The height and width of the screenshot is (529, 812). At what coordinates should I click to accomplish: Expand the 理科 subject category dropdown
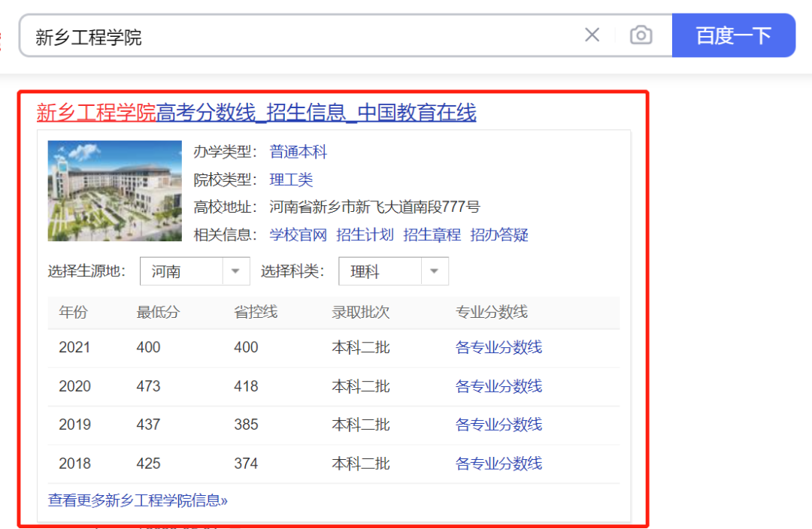[393, 271]
